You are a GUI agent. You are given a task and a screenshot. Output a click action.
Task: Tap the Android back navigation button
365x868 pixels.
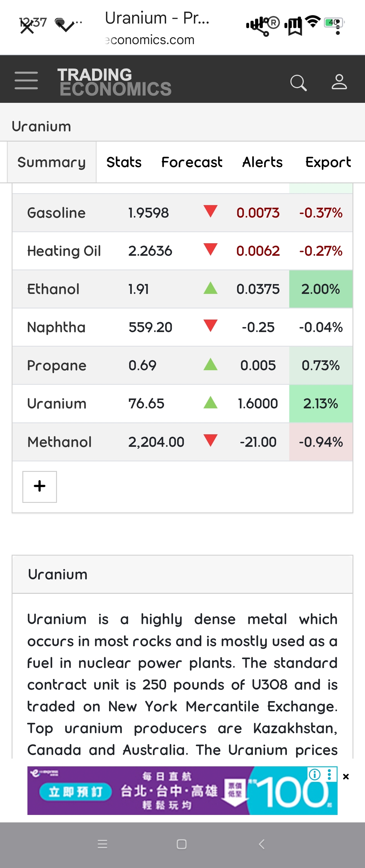262,844
